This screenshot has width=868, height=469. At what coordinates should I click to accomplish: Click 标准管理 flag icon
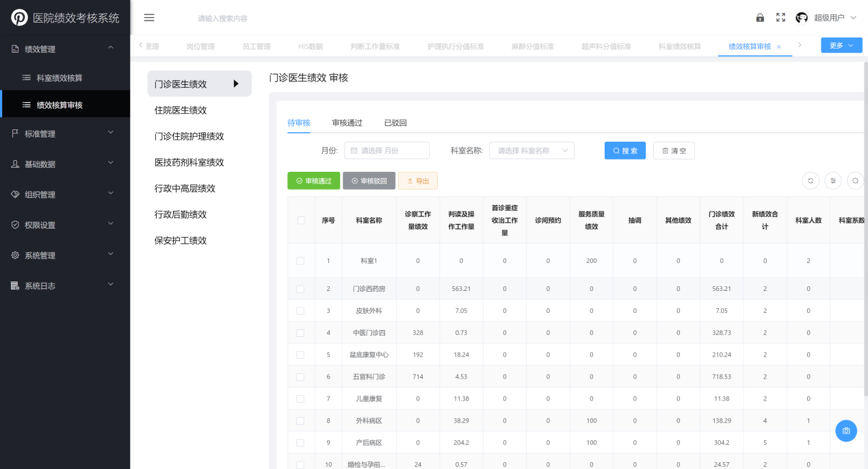tap(15, 134)
